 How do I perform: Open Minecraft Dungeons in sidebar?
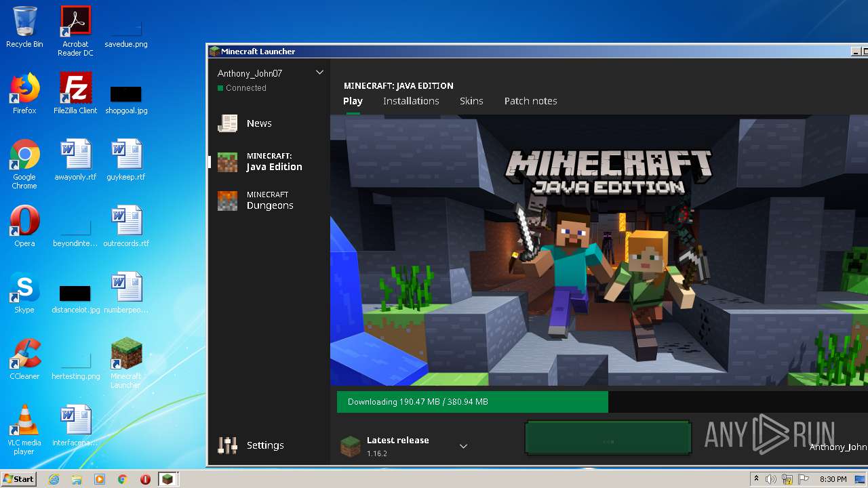(269, 201)
